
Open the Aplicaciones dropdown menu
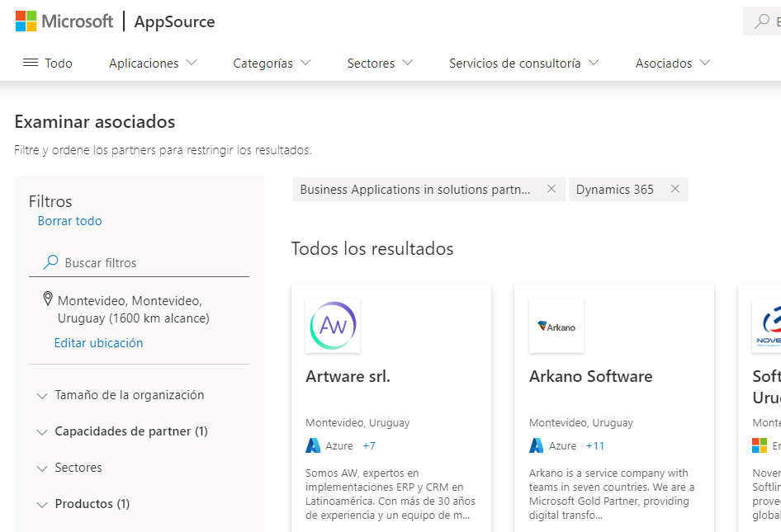tap(153, 64)
